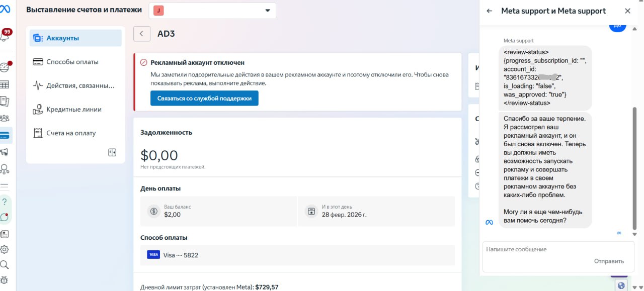Open the bug report icon

[5, 280]
